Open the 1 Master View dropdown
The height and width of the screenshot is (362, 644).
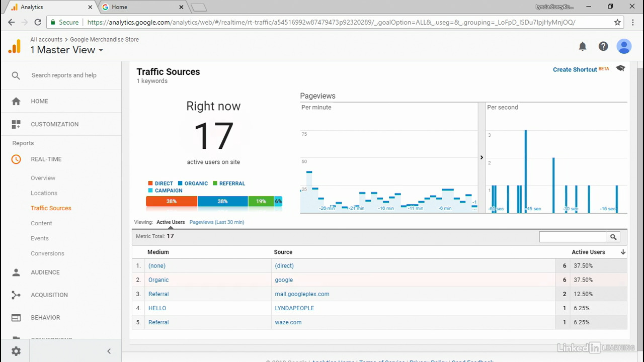pos(66,50)
